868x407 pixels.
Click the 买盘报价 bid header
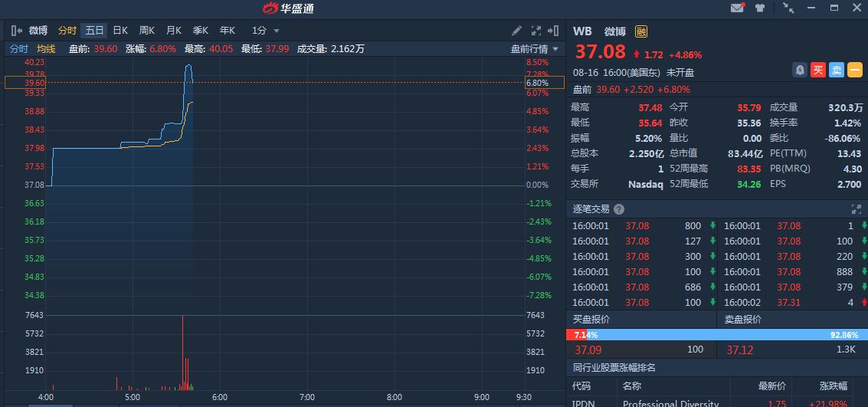tap(591, 320)
